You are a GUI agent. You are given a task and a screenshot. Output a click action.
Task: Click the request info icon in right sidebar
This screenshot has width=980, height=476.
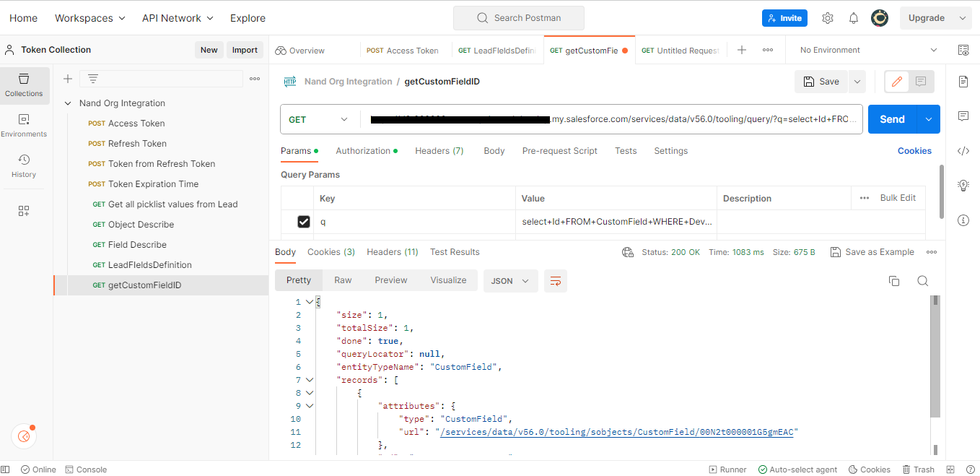(963, 220)
